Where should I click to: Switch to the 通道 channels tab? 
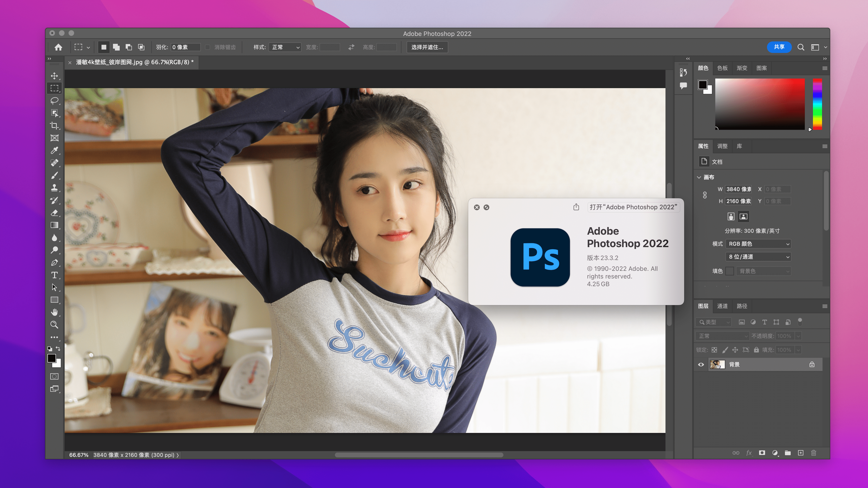pos(722,306)
